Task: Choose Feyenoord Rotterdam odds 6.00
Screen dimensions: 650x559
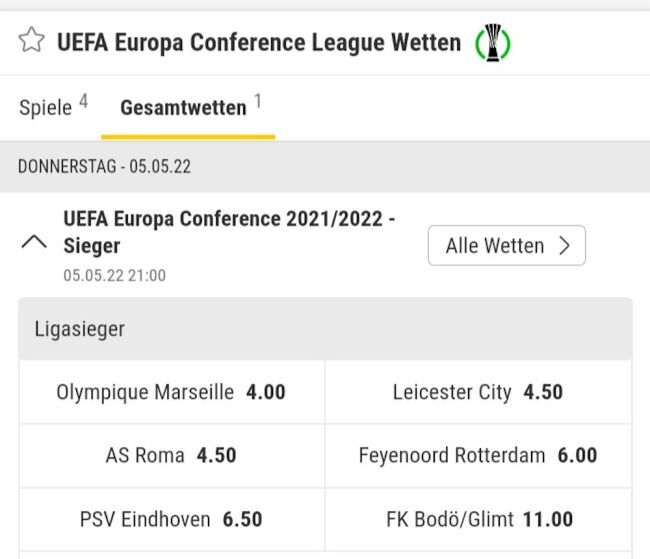Action: [478, 456]
